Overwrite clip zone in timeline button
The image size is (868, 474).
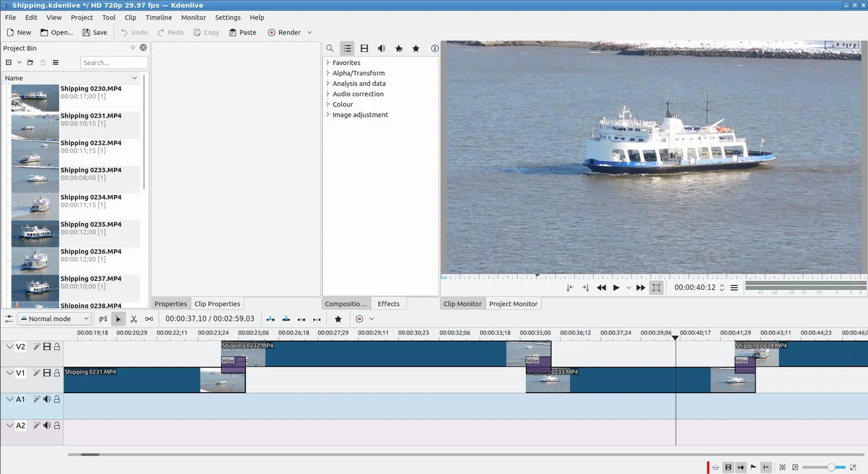[286, 319]
